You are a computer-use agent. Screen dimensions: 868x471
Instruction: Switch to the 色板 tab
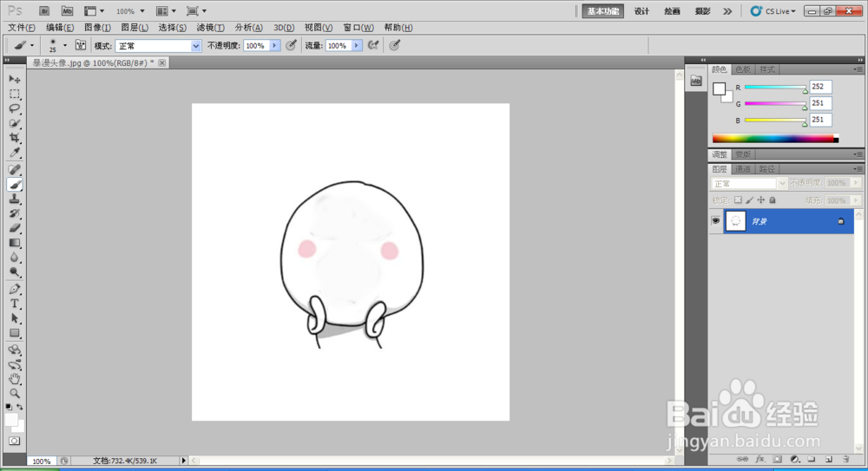pyautogui.click(x=743, y=69)
